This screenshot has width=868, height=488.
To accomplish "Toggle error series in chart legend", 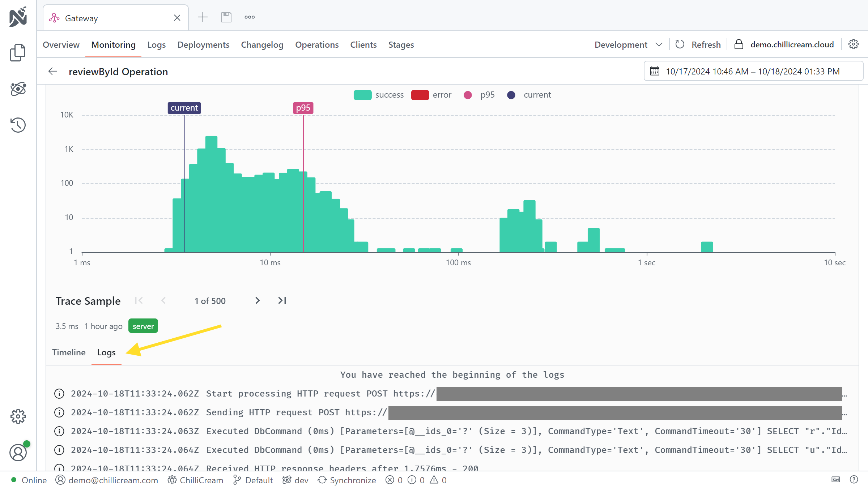I will coord(431,95).
